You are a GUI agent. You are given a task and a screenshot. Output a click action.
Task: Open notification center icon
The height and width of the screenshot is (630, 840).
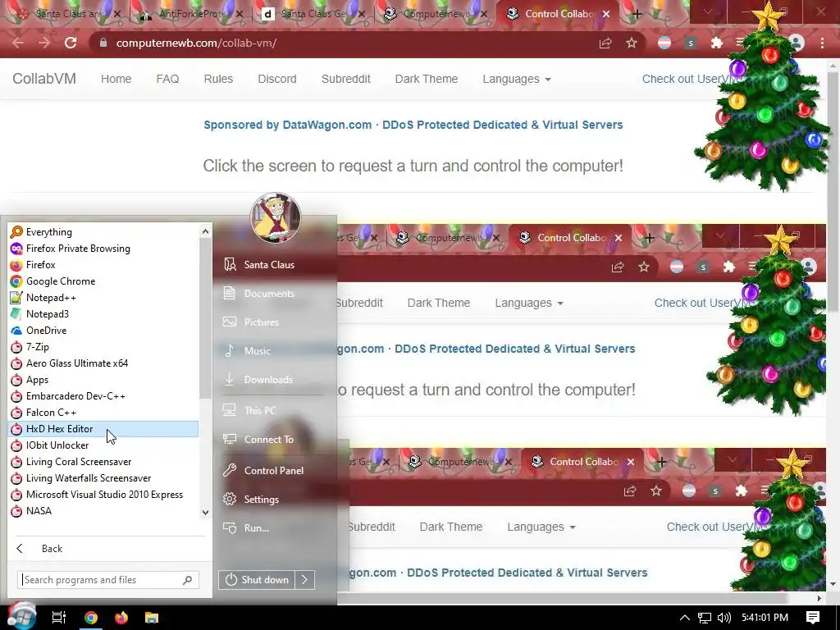point(813,618)
